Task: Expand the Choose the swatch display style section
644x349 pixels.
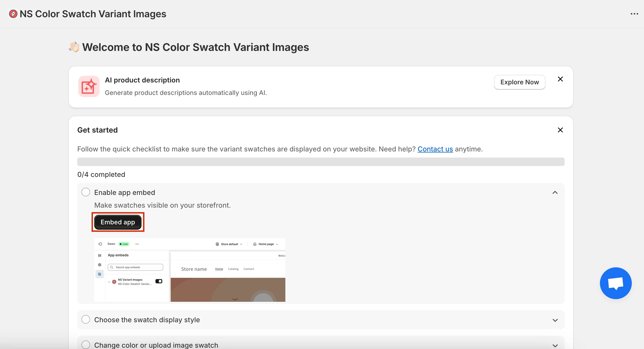Action: [x=555, y=320]
